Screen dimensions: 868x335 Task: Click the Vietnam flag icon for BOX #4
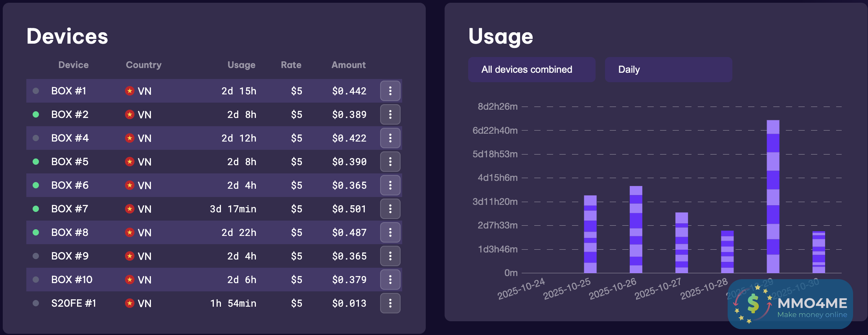coord(130,138)
